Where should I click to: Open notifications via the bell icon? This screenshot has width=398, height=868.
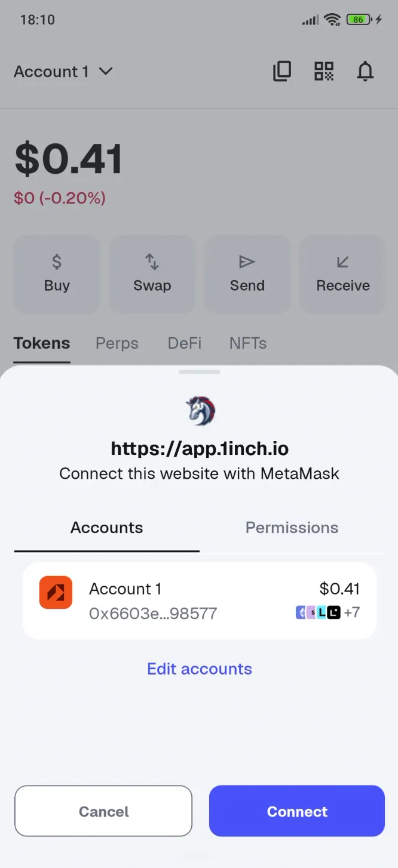coord(365,71)
